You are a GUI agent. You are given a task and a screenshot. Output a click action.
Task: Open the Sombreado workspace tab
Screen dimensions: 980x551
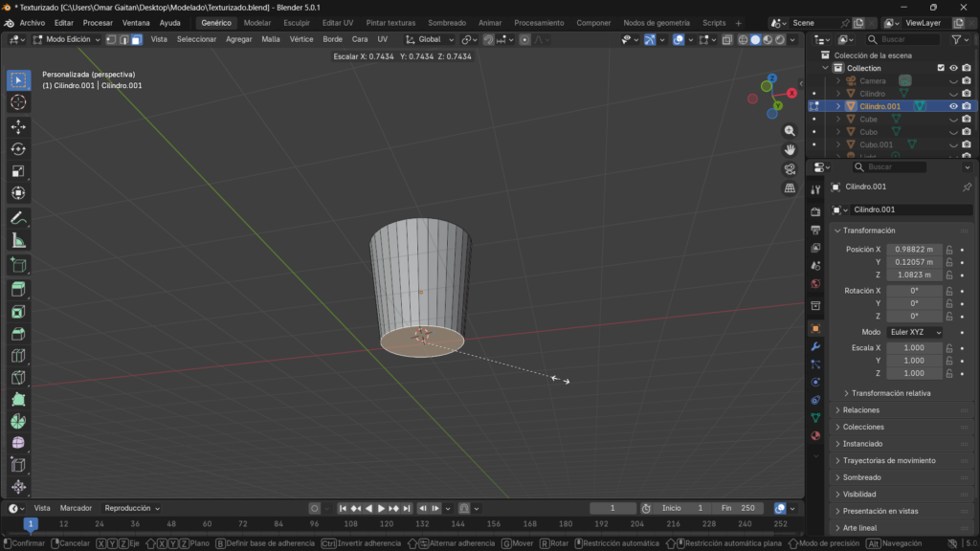(447, 22)
